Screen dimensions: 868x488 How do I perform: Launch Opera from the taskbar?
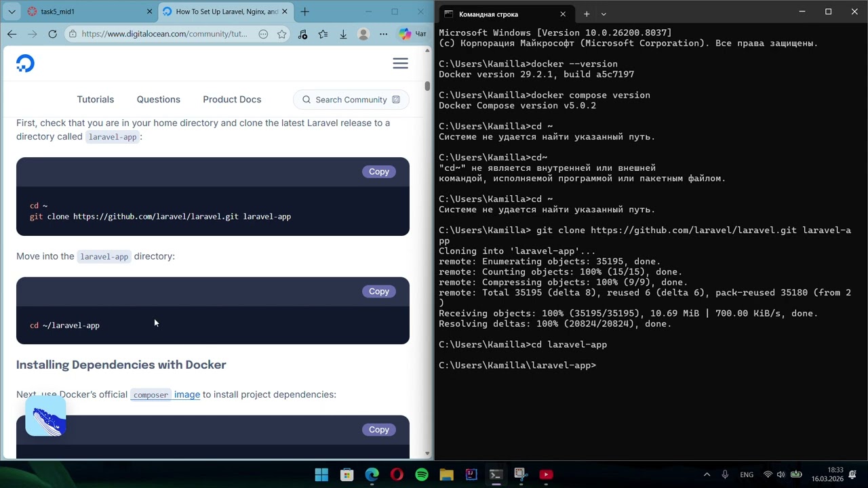pyautogui.click(x=397, y=474)
